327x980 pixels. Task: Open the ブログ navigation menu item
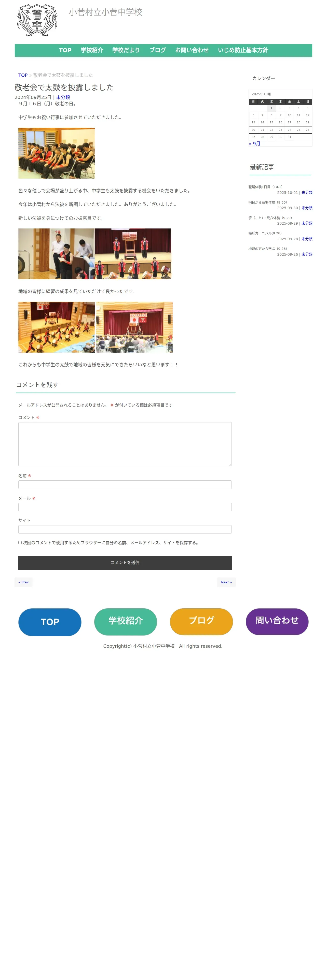[x=157, y=50]
